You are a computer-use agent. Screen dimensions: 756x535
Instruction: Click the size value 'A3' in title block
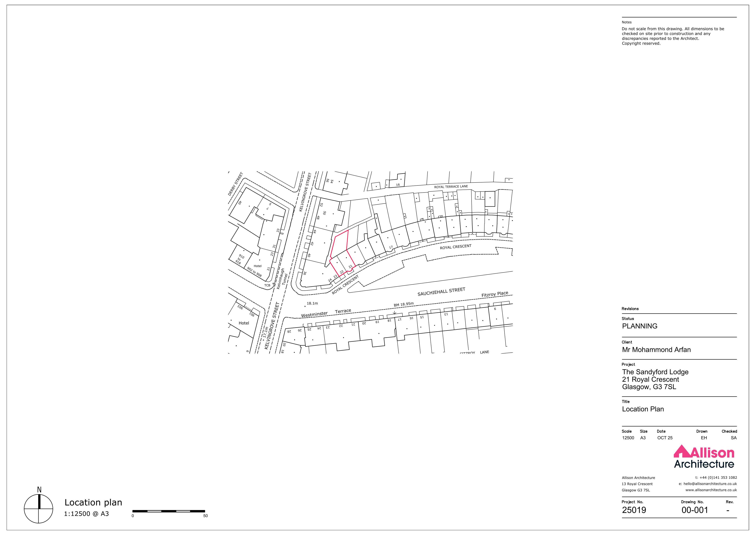tap(643, 438)
